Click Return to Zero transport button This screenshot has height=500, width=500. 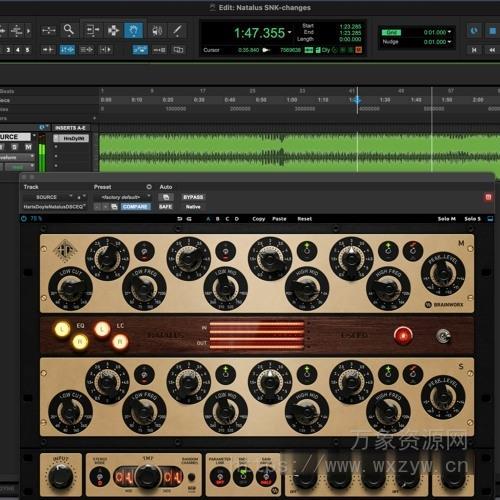[x=474, y=50]
